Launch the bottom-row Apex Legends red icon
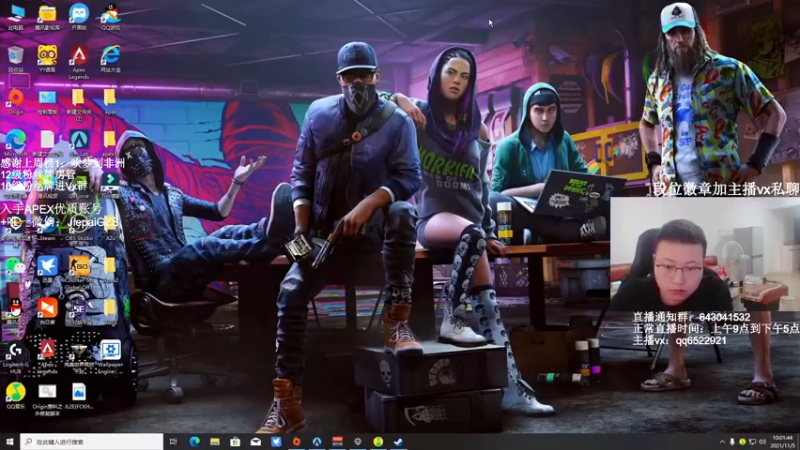This screenshot has height=450, width=800. click(47, 356)
